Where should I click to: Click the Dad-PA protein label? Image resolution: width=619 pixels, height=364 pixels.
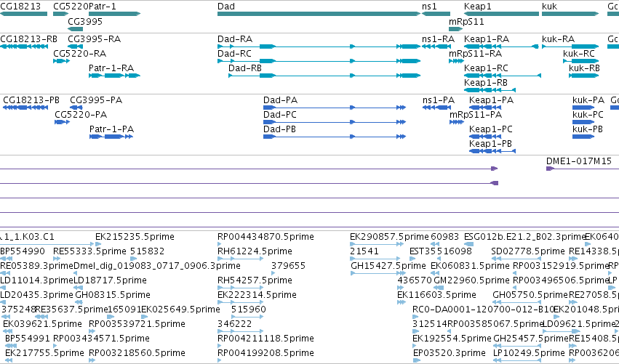(x=280, y=100)
